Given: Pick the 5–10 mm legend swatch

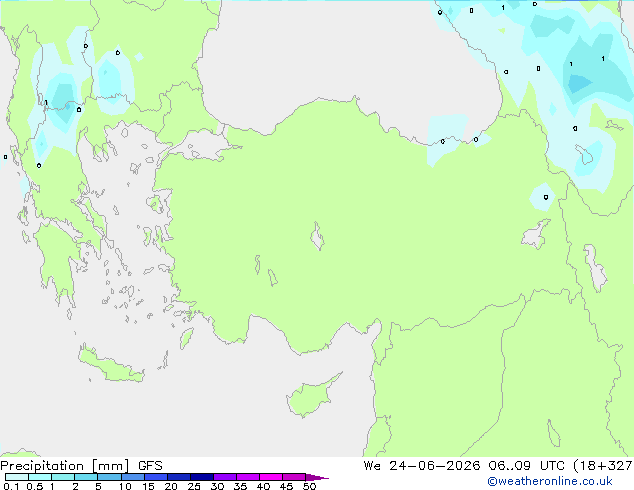Looking at the screenshot, I should click(109, 477).
